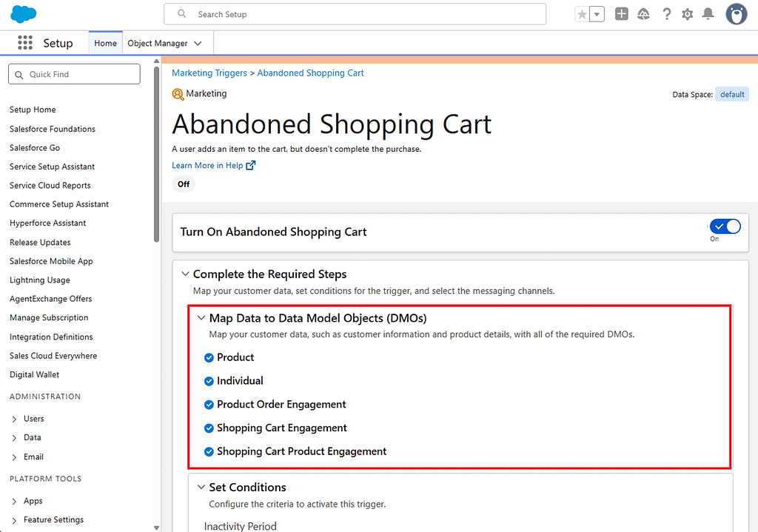
Task: Open the Object Manager tab dropdown chevron
Action: [x=198, y=43]
